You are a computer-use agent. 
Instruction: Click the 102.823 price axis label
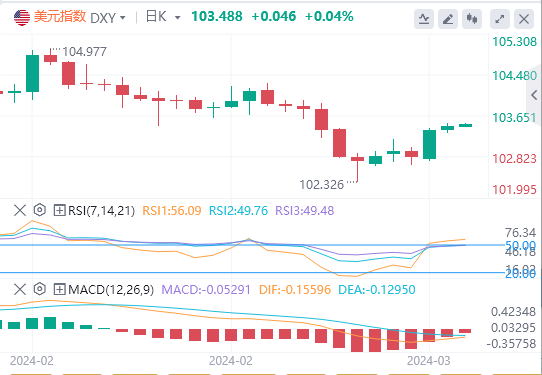515,159
